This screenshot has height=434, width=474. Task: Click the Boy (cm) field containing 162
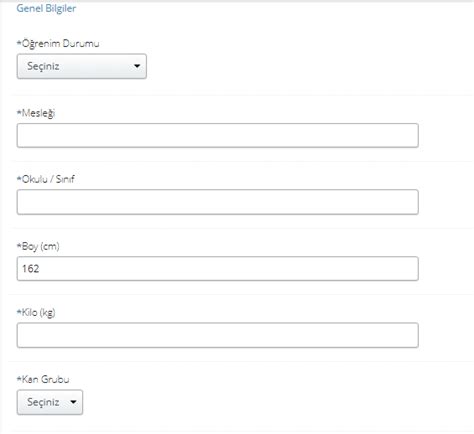pyautogui.click(x=218, y=269)
